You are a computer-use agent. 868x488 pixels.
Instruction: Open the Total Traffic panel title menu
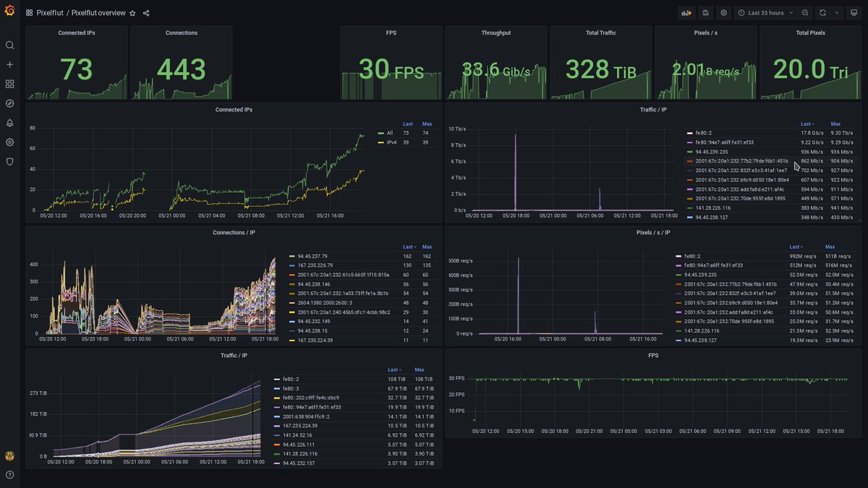coord(601,33)
